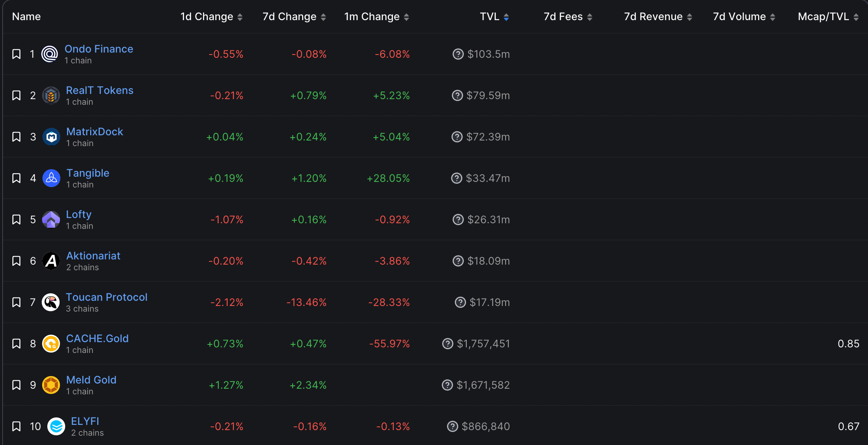Image resolution: width=868 pixels, height=445 pixels.
Task: Bookmark the Aktionariat row
Action: click(x=16, y=261)
